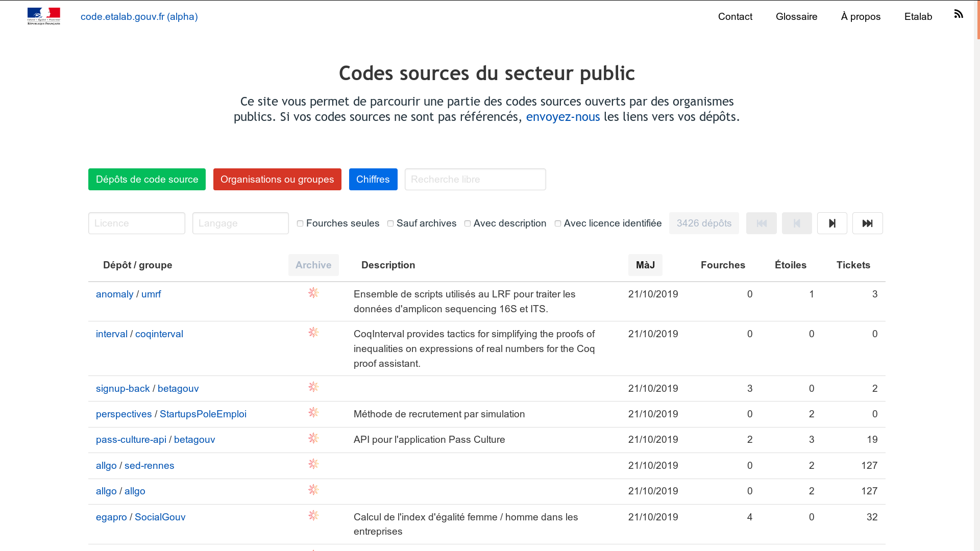Open the Chiffres statistics button
Screen dimensions: 980x551
(x=373, y=180)
